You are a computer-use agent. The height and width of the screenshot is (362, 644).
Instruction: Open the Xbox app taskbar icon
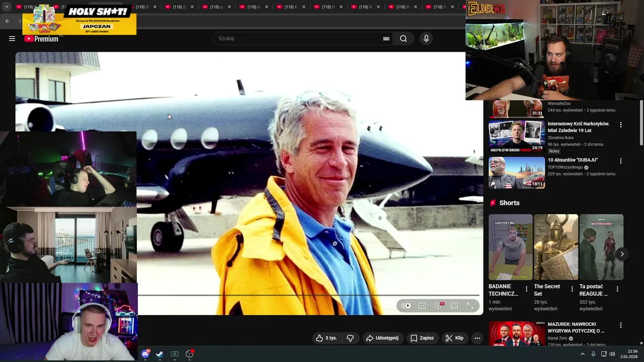175,354
